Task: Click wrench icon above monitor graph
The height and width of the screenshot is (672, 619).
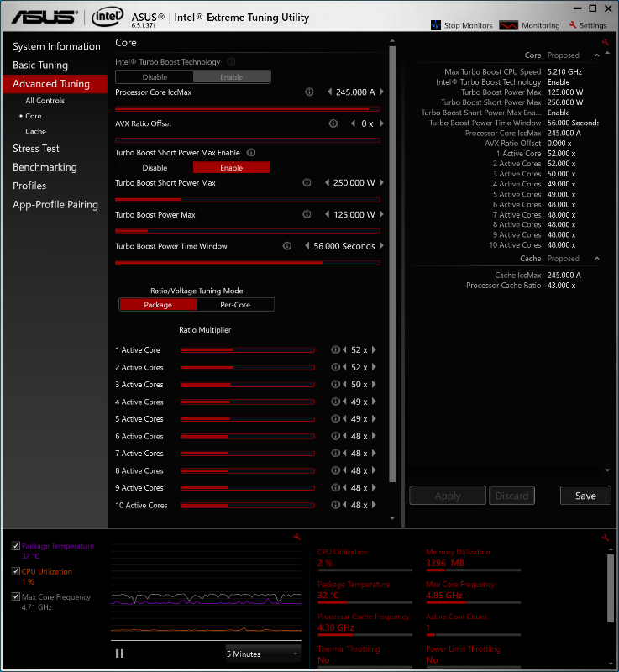Action: coord(296,537)
